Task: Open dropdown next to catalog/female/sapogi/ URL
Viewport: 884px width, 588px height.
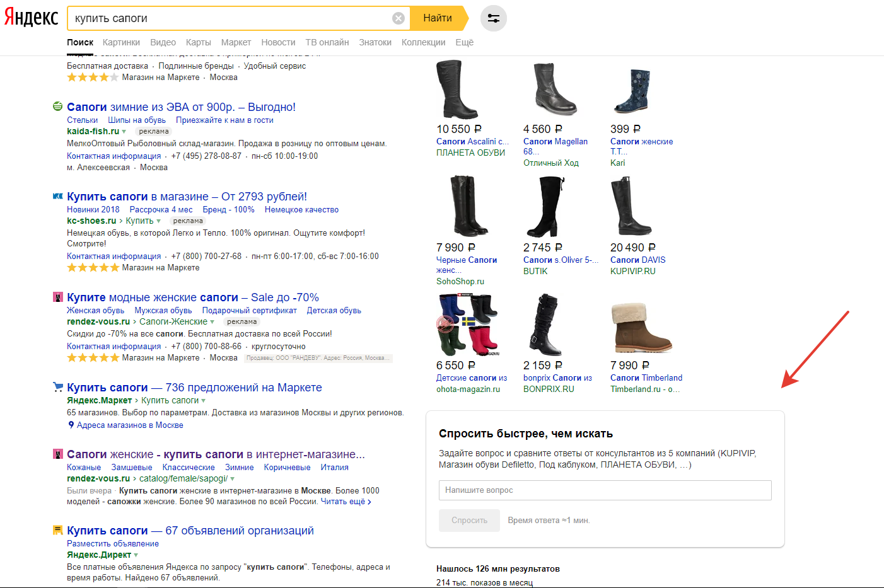Action: pyautogui.click(x=233, y=479)
